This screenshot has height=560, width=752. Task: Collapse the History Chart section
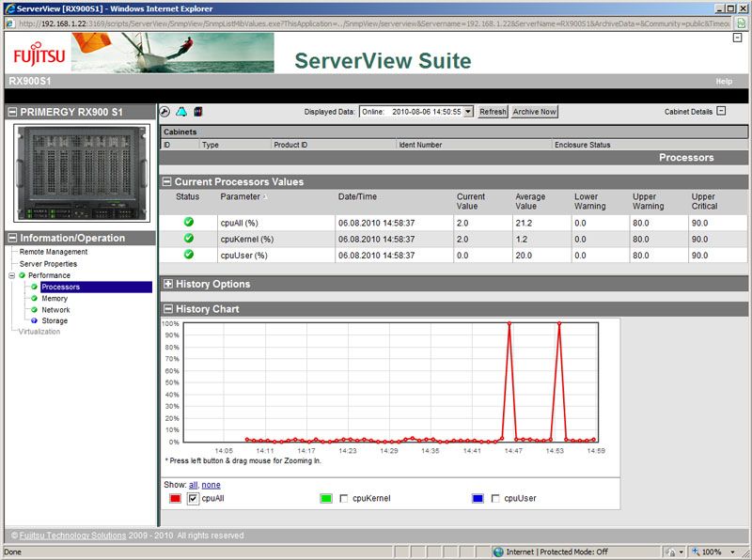pyautogui.click(x=168, y=309)
